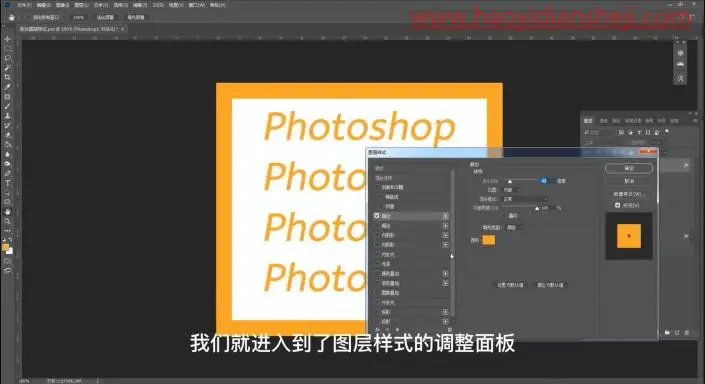Toggle the checked 描边 (Stroke) checkbox
Screen dimensions: 705x384
point(377,216)
